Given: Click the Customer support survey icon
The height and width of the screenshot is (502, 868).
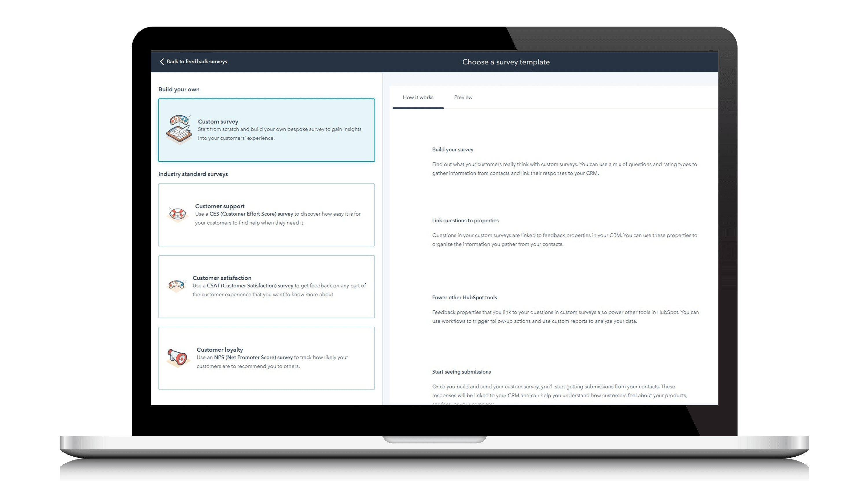Looking at the screenshot, I should 178,213.
